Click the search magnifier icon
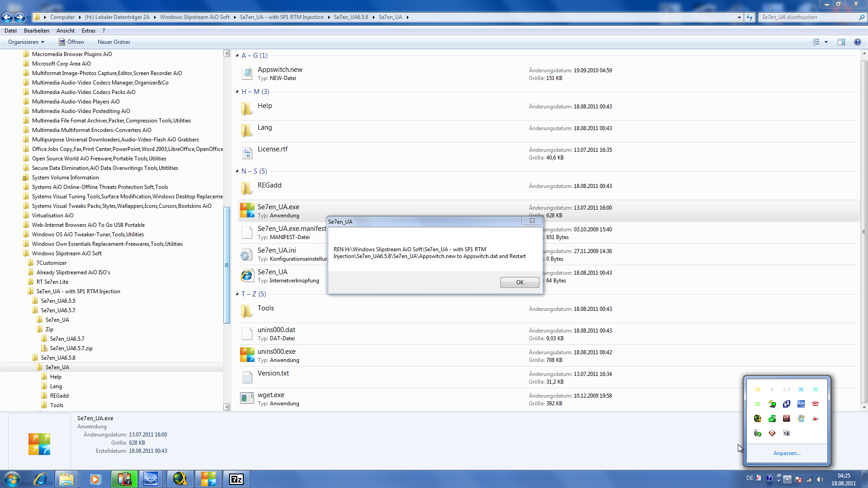Image resolution: width=868 pixels, height=488 pixels. click(x=862, y=17)
